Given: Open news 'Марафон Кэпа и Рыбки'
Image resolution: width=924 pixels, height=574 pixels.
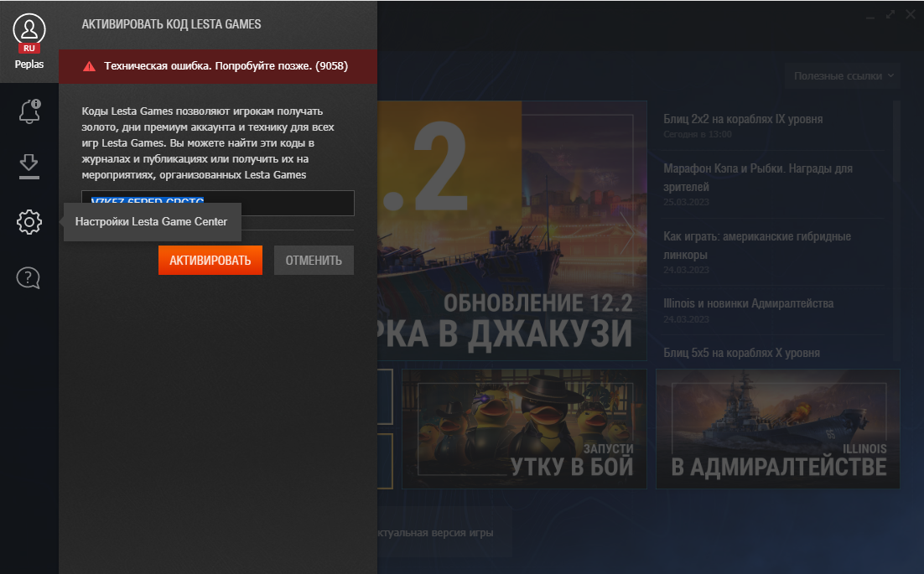Looking at the screenshot, I should pyautogui.click(x=757, y=177).
